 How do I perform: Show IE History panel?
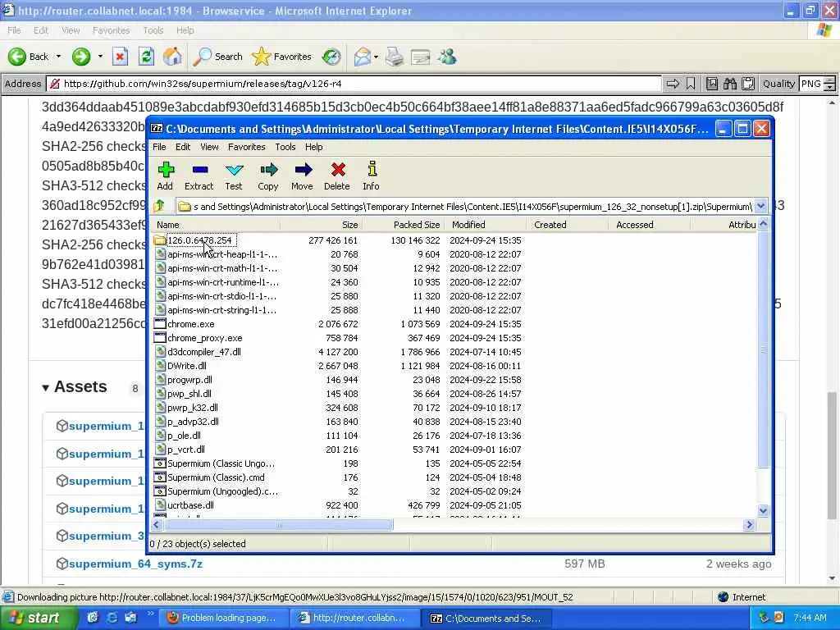click(x=331, y=57)
